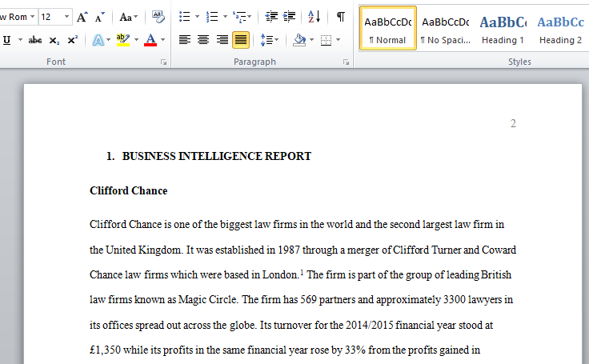Apply red font color
Viewport: 589px width, 364px height.
[150, 40]
